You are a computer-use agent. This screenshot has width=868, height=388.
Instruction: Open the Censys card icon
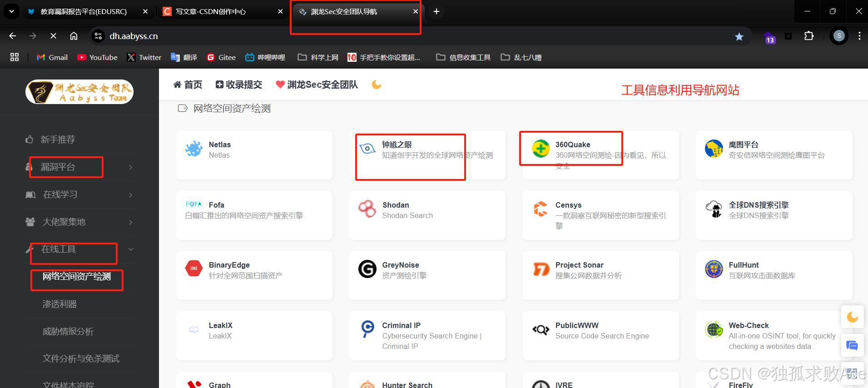(541, 209)
